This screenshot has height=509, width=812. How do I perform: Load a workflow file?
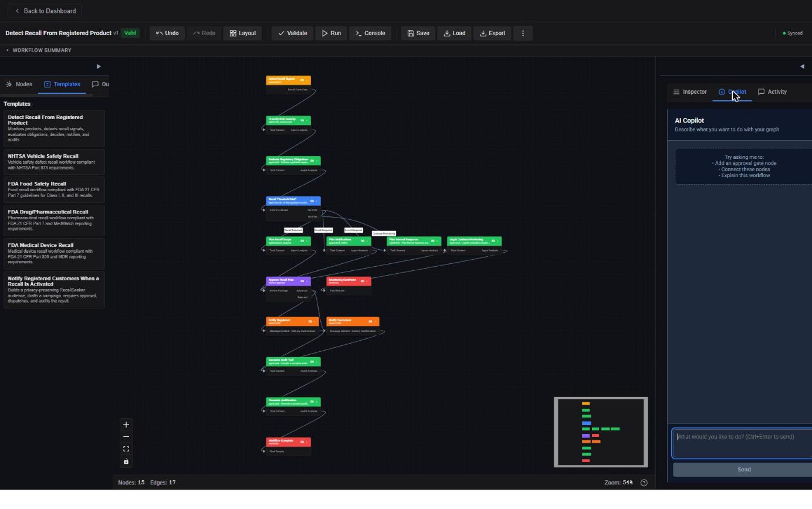pos(454,33)
